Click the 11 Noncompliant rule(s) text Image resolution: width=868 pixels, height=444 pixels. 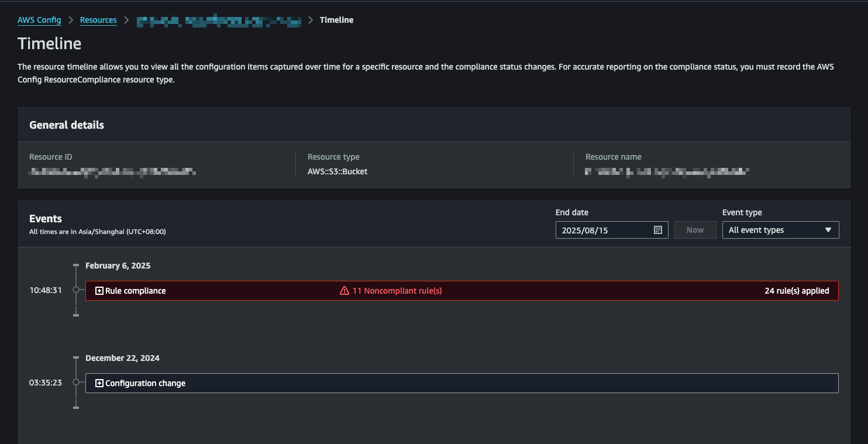(397, 291)
